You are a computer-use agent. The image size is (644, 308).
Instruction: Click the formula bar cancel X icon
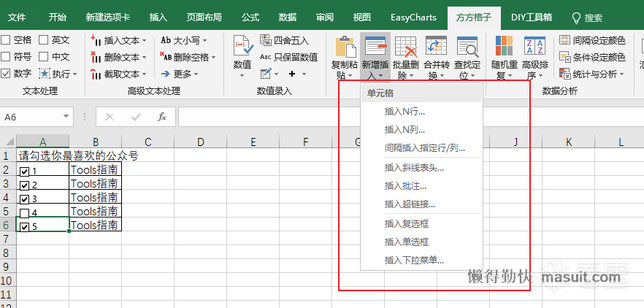point(110,117)
